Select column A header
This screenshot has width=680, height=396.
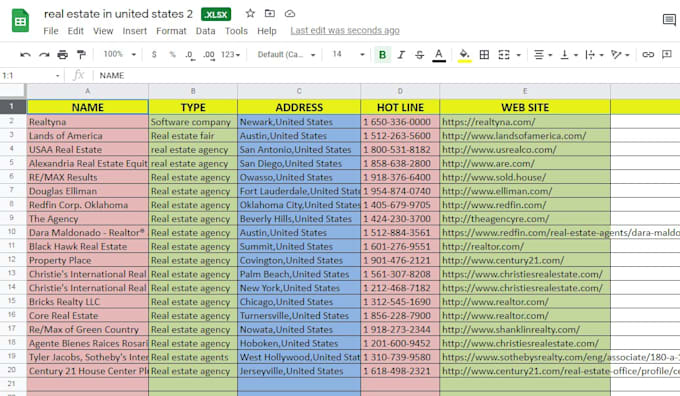pyautogui.click(x=88, y=91)
